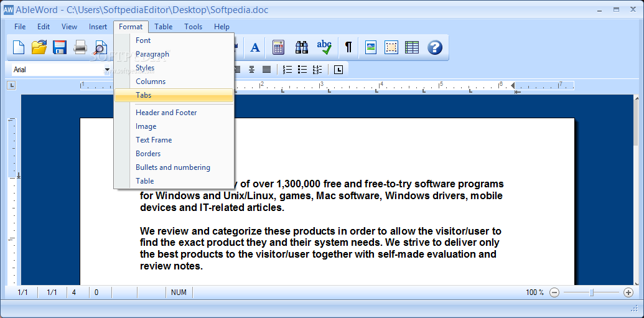Insert a text frame with the dashed box icon
Image resolution: width=644 pixels, height=318 pixels.
pyautogui.click(x=391, y=48)
